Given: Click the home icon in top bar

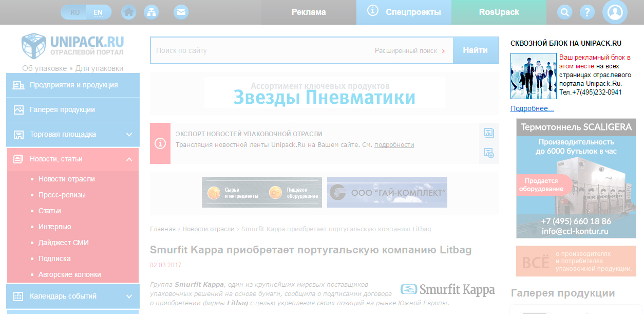Looking at the screenshot, I should point(129,12).
